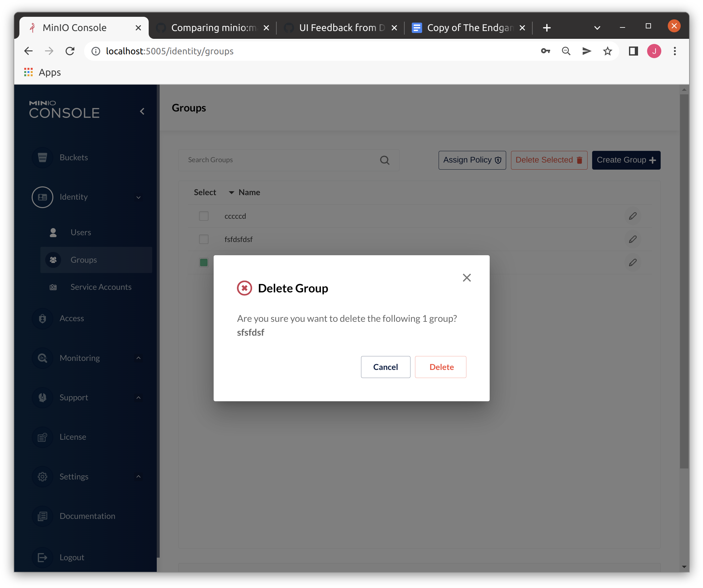Close the Delete Group dialog with X

pyautogui.click(x=467, y=278)
